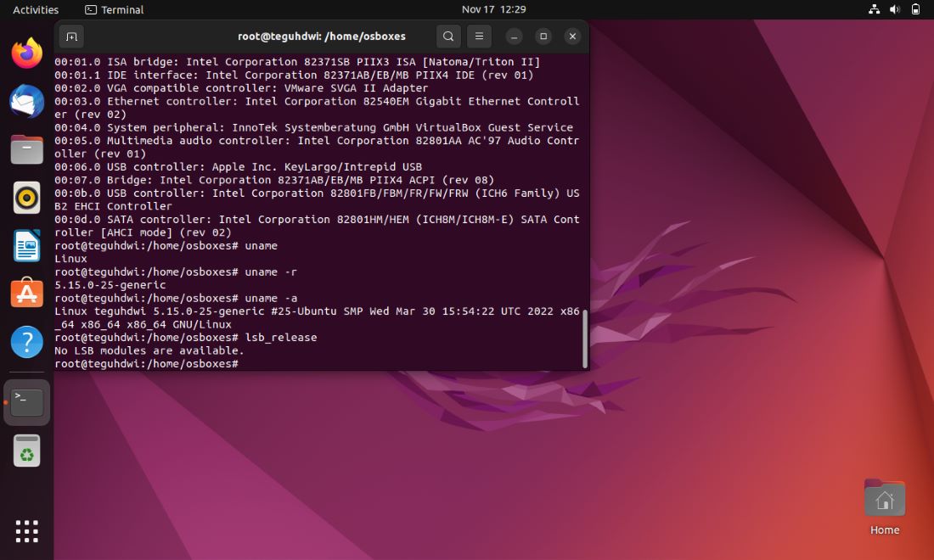Screen dimensions: 934x560
Task: Close the terminal window
Action: point(572,36)
